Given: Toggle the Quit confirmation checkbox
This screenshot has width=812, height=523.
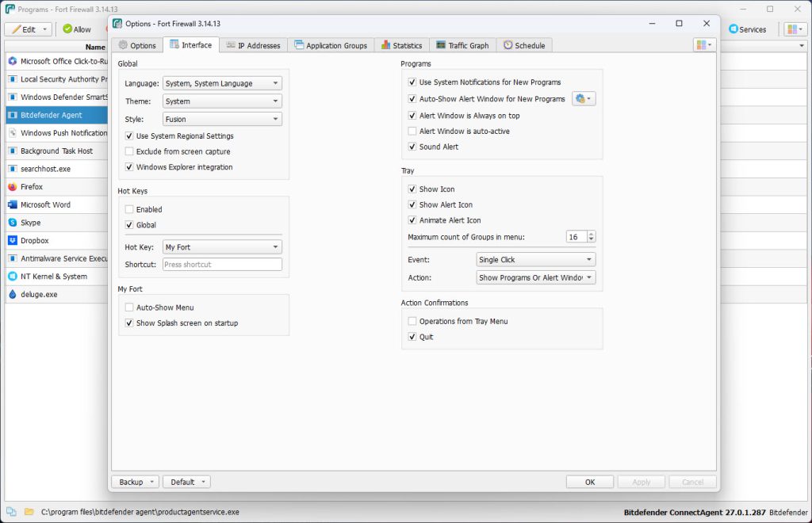Looking at the screenshot, I should [x=412, y=337].
